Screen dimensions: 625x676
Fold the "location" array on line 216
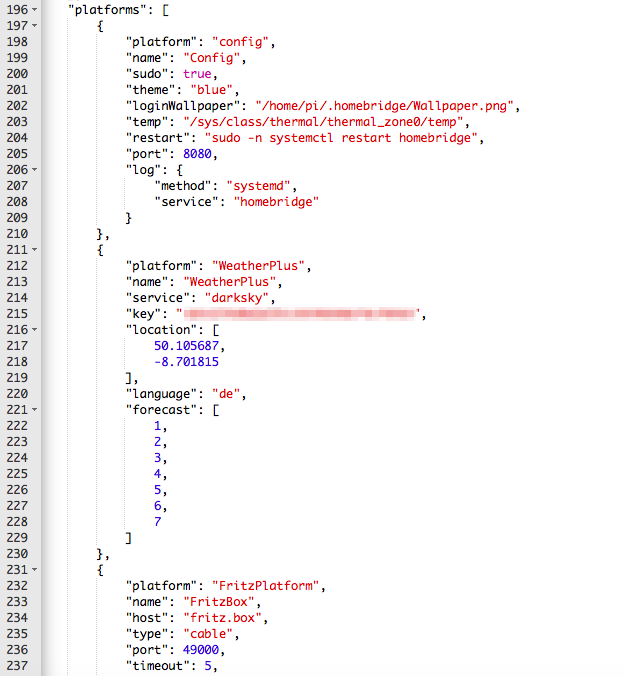36,330
